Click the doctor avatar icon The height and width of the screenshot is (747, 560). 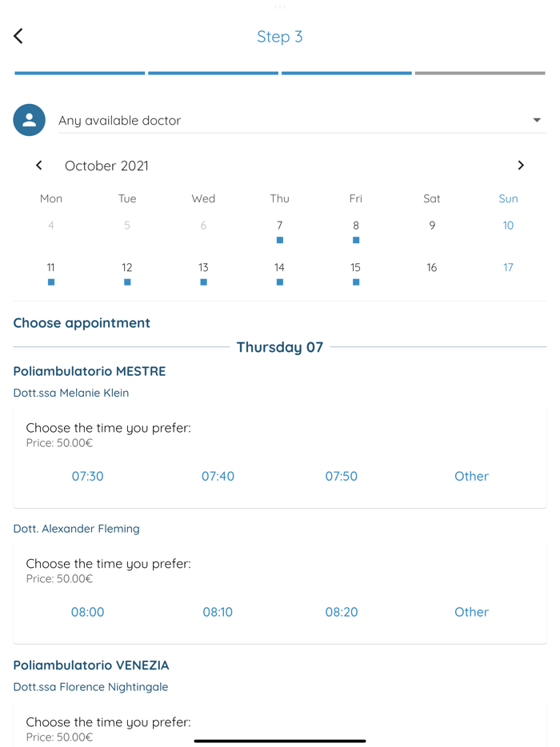click(x=29, y=120)
